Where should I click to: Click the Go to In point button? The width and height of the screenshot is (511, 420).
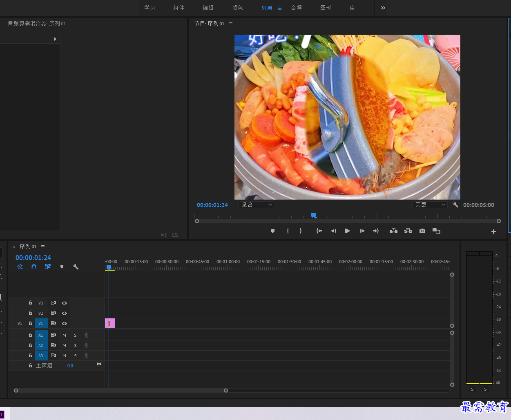point(319,231)
